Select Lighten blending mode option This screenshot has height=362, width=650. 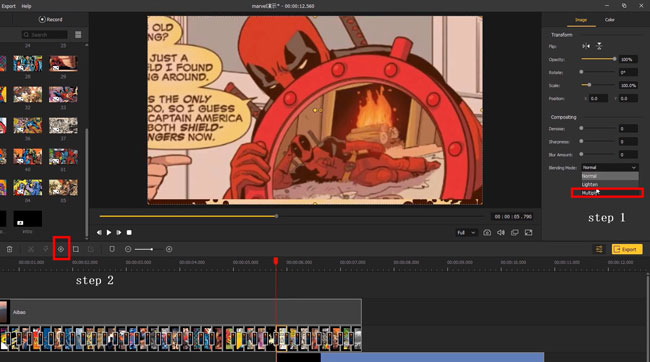click(x=609, y=185)
